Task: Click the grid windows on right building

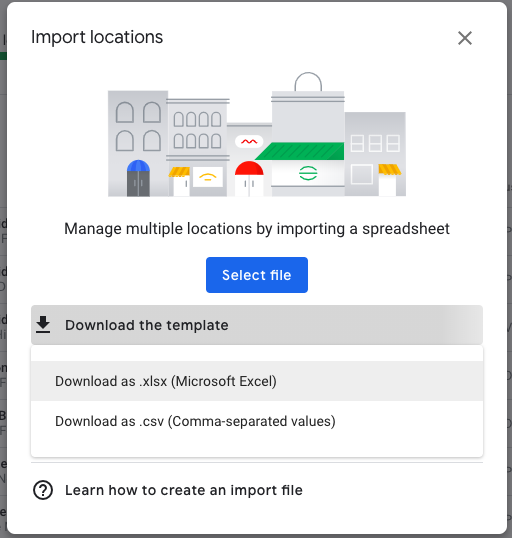Action: click(375, 143)
